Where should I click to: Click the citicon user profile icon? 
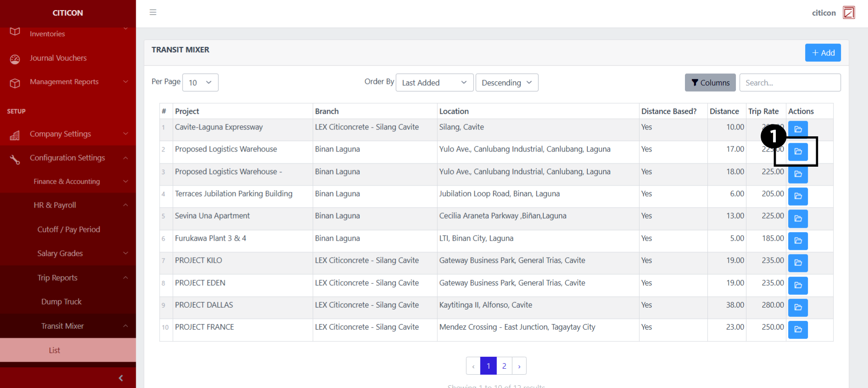point(849,12)
